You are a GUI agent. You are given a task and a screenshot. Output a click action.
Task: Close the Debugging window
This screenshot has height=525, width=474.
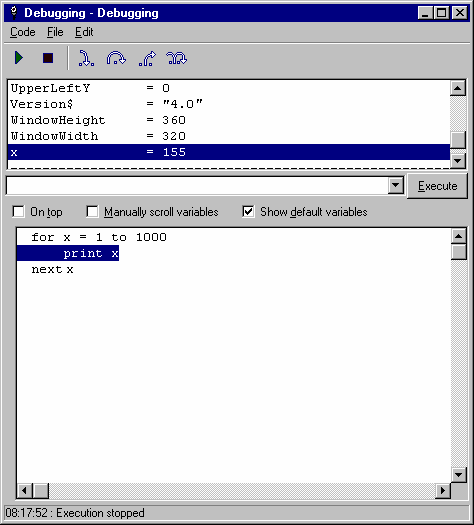[x=460, y=13]
